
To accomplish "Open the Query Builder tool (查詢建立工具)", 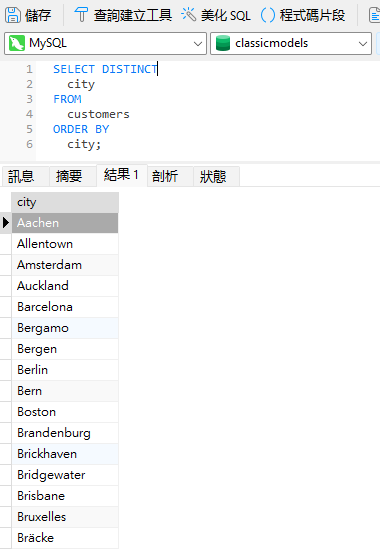I will pyautogui.click(x=123, y=15).
